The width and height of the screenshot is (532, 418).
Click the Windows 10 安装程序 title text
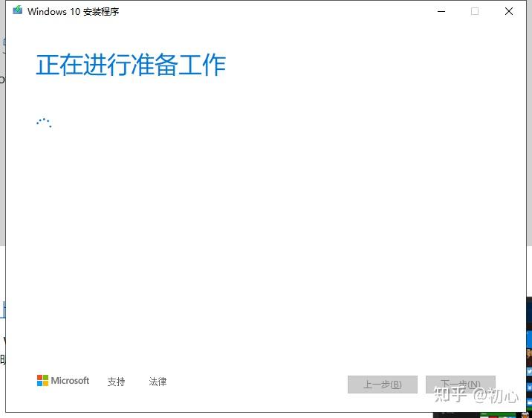(74, 12)
